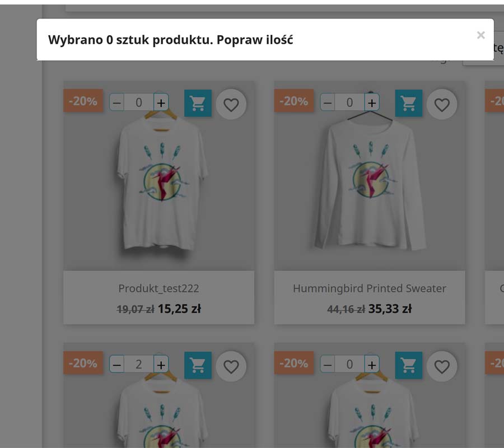Click quantity field showing 2
This screenshot has width=504, height=448.
[x=139, y=365]
